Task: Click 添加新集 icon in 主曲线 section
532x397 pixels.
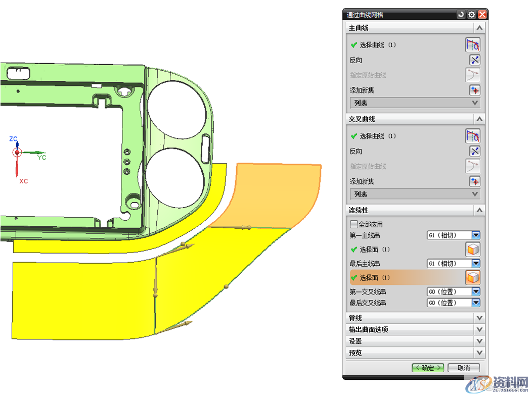Action: [x=474, y=90]
